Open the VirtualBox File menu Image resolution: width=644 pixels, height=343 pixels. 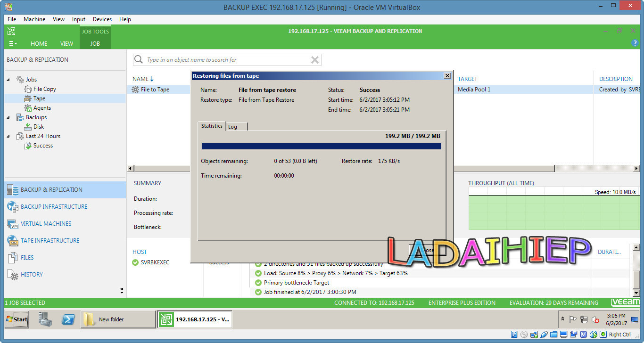[x=12, y=19]
